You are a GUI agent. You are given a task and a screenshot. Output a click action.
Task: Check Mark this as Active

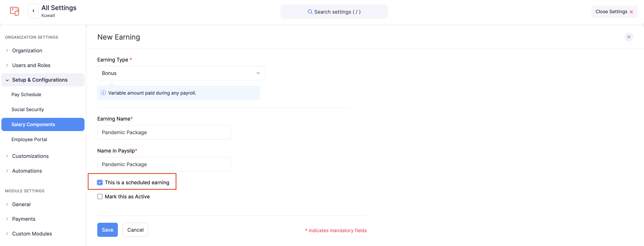100,197
